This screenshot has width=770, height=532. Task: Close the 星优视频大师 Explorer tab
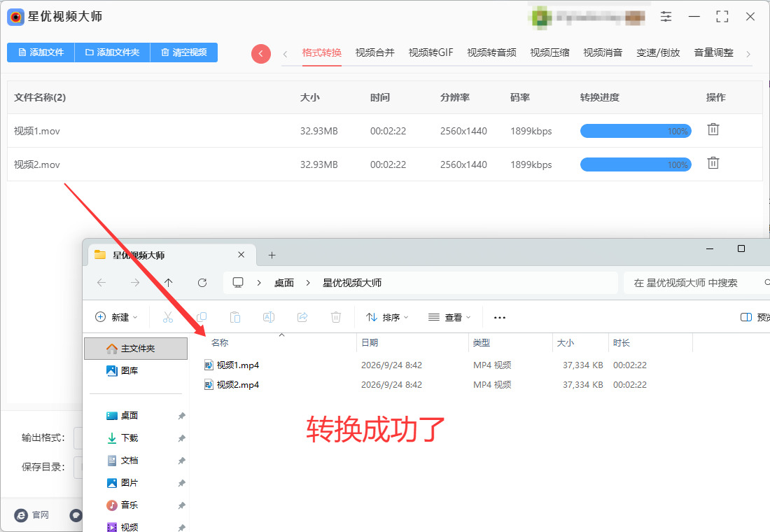241,255
